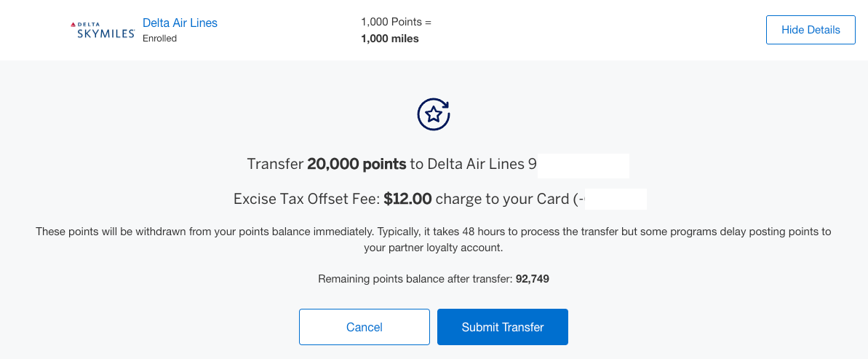Click the "Remaining points balance after transfer" label

click(x=415, y=279)
